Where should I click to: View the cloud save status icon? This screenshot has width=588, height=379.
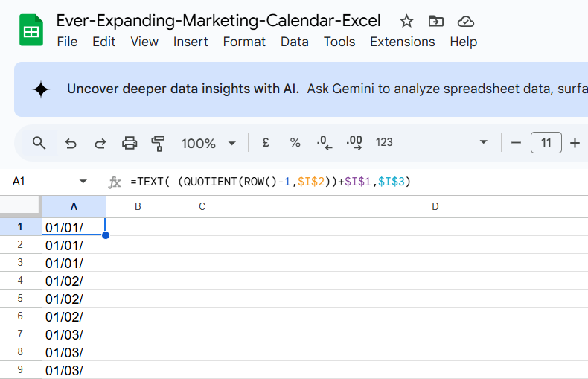pos(466,21)
